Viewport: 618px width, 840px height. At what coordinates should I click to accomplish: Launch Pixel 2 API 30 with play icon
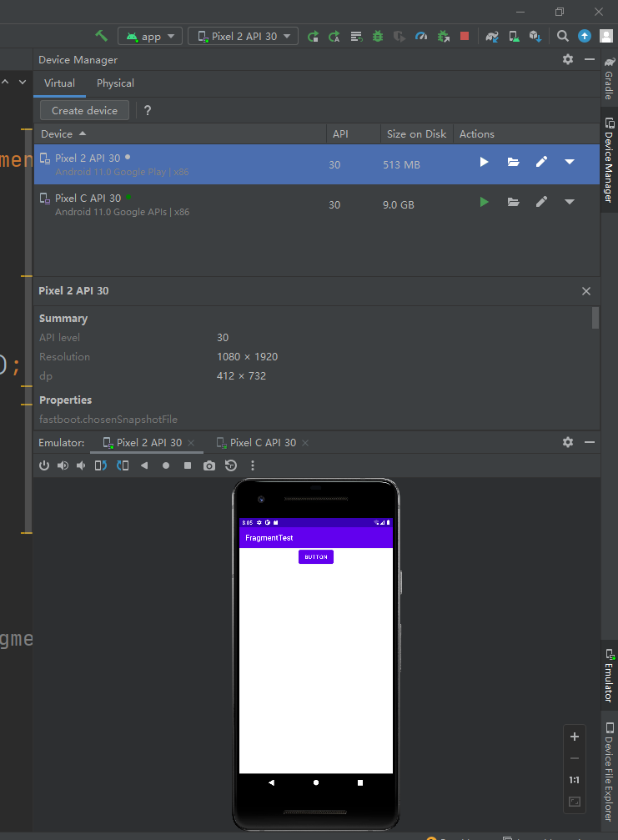(x=484, y=162)
